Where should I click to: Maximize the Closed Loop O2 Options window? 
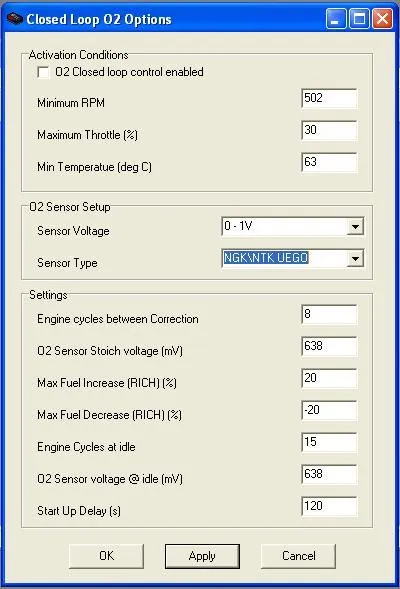coord(359,19)
